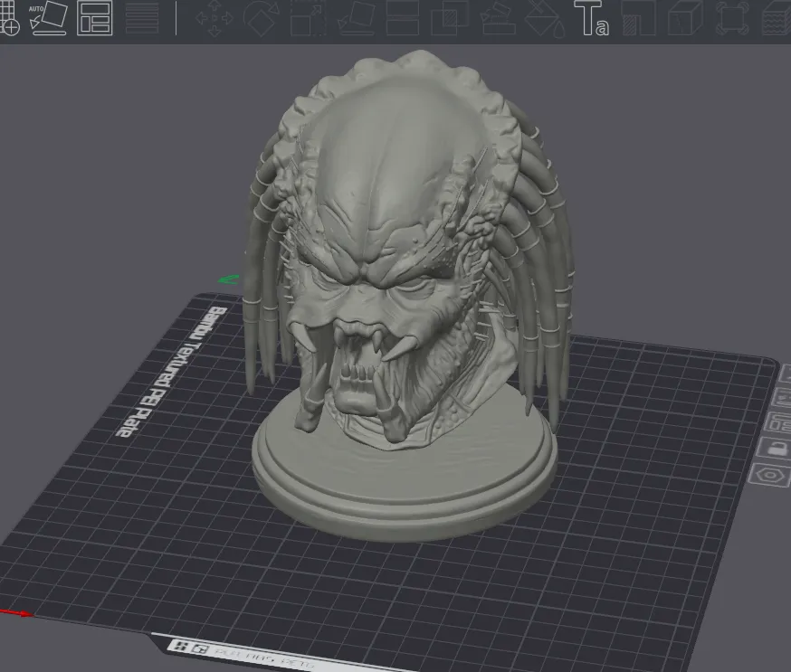791x672 pixels.
Task: Click the Arrange all objects icon
Action: pos(94,18)
